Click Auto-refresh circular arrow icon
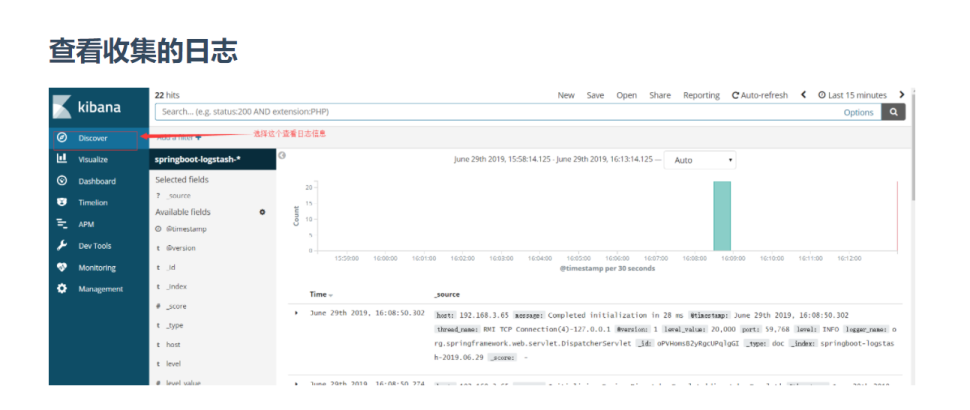The width and height of the screenshot is (970, 410). pos(735,95)
